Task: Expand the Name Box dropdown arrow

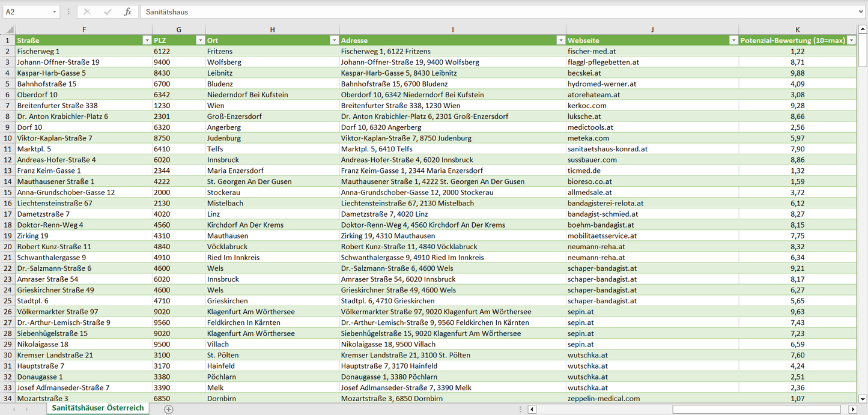Action: pos(55,12)
